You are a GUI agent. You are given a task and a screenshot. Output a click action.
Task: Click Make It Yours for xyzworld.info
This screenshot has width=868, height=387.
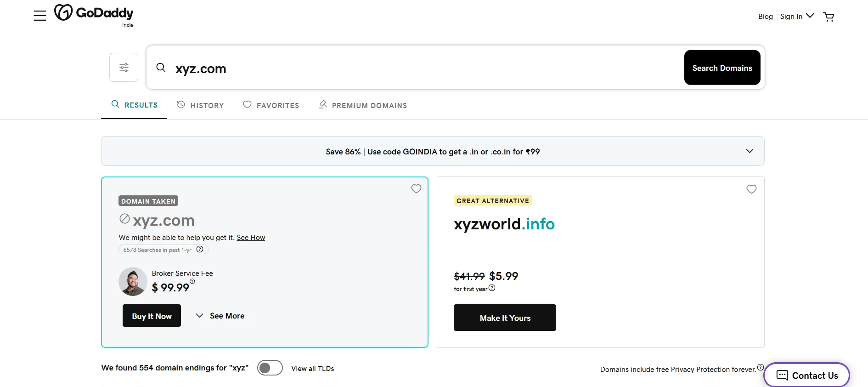pyautogui.click(x=505, y=318)
